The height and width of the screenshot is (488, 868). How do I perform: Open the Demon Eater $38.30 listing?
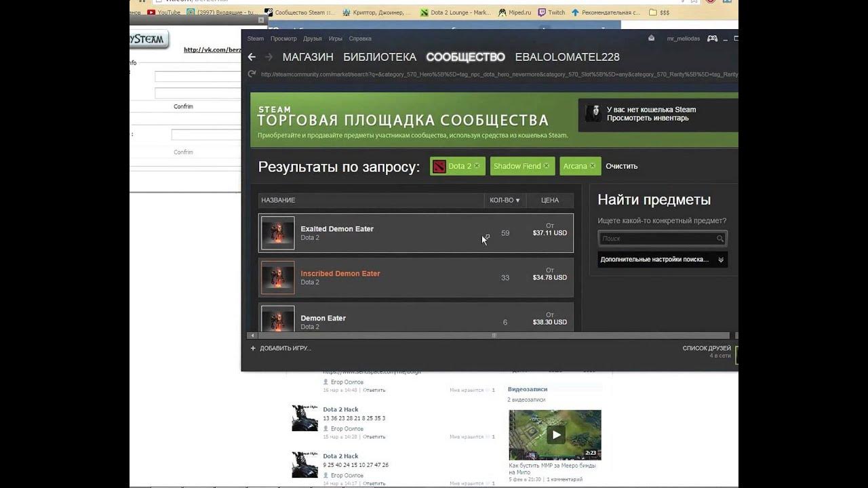pos(416,317)
